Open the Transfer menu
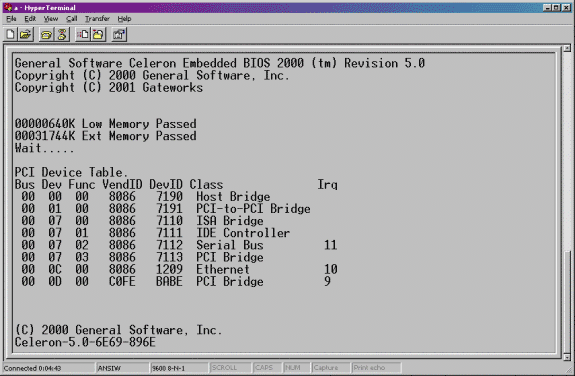Screen dimensions: 575x376 pos(97,18)
